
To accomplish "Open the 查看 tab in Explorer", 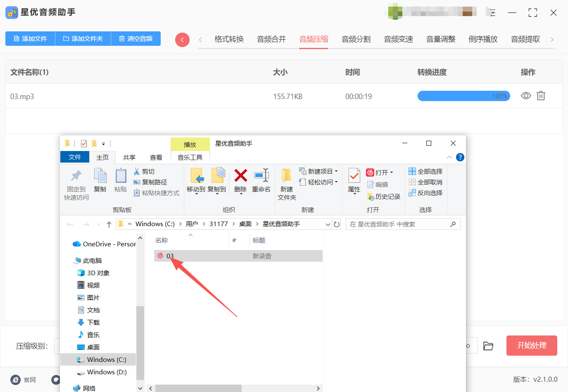I will (x=156, y=157).
